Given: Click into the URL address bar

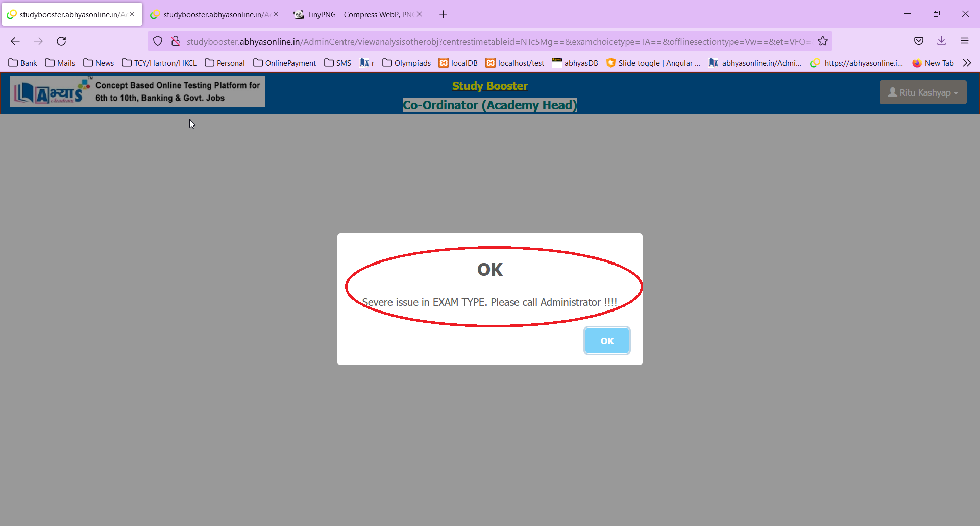Looking at the screenshot, I should (x=495, y=41).
